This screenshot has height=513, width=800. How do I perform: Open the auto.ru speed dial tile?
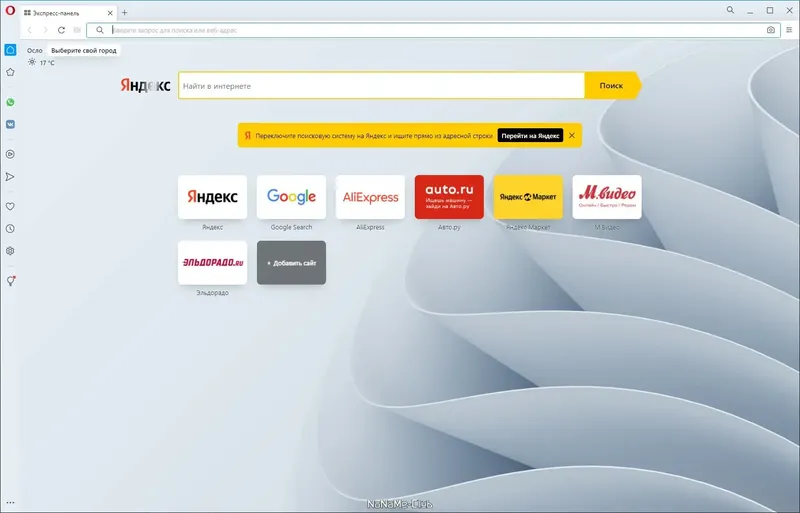tap(449, 197)
